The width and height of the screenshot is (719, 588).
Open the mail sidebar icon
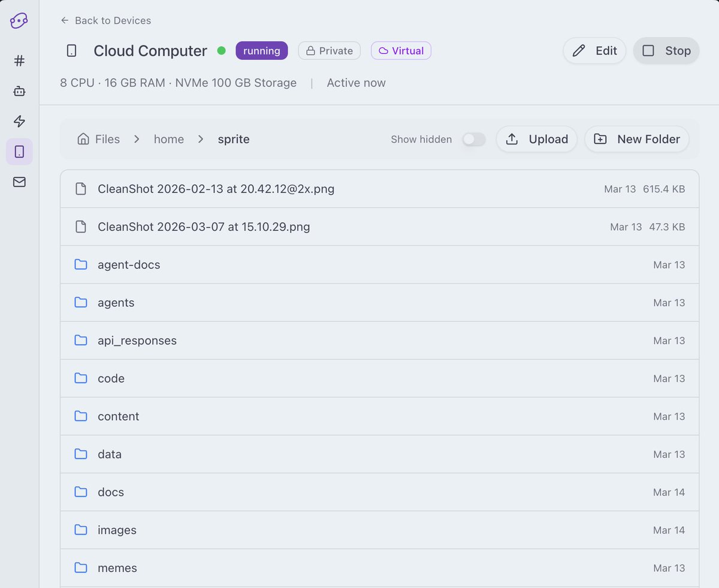pos(19,182)
